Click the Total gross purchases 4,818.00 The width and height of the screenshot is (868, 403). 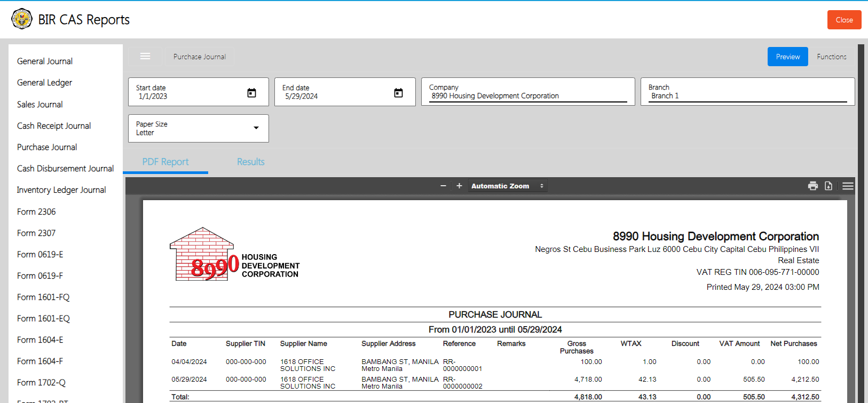click(x=588, y=397)
